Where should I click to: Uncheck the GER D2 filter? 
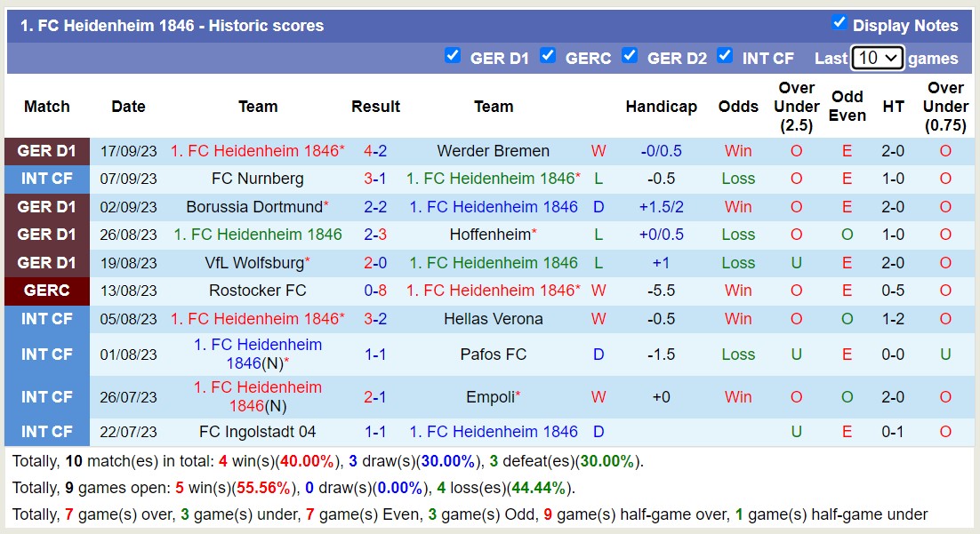[631, 56]
